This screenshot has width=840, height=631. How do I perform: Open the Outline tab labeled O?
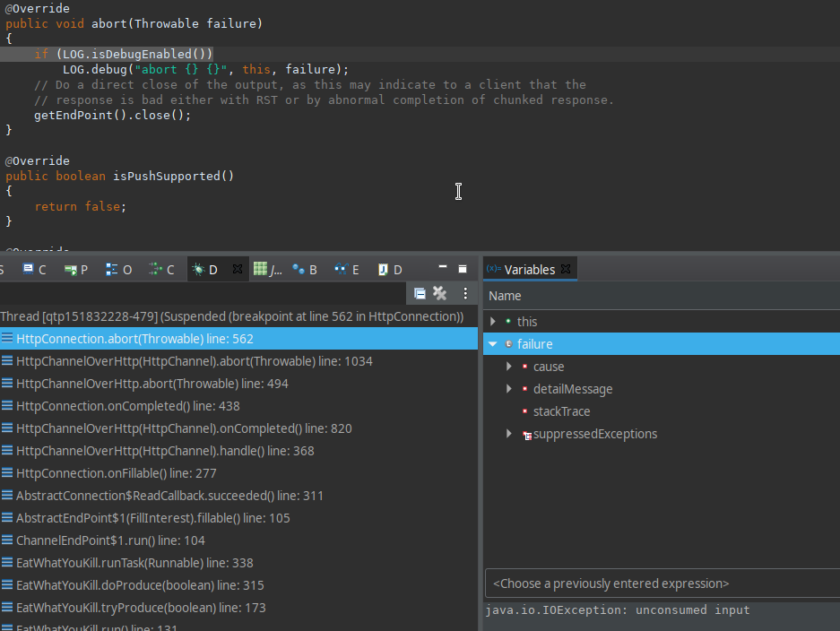pyautogui.click(x=119, y=270)
